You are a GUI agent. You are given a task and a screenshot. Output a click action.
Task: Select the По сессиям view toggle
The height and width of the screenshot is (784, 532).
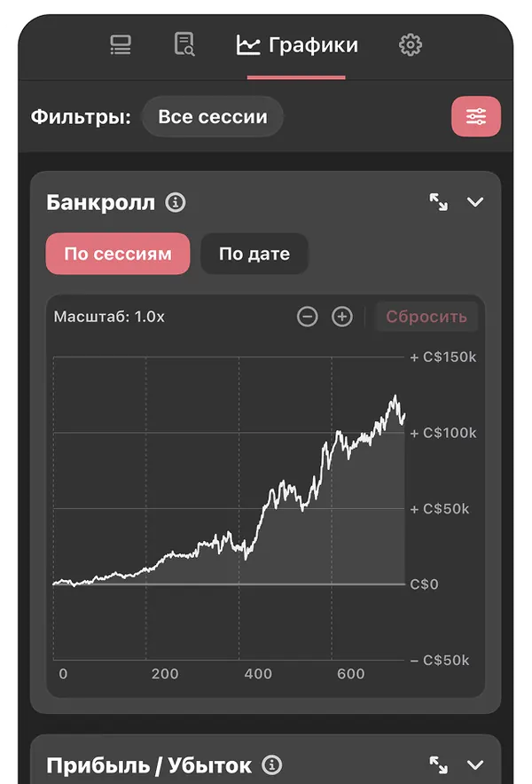[118, 254]
